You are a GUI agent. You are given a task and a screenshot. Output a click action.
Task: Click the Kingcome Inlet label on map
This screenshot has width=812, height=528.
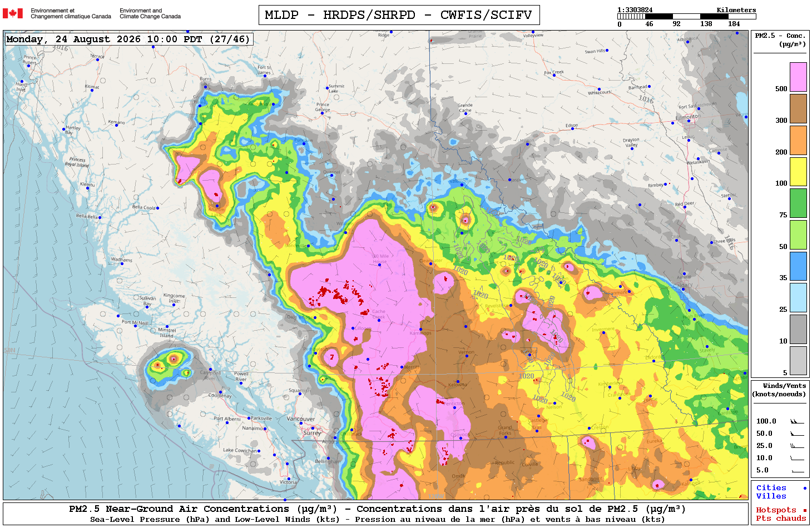click(x=174, y=298)
